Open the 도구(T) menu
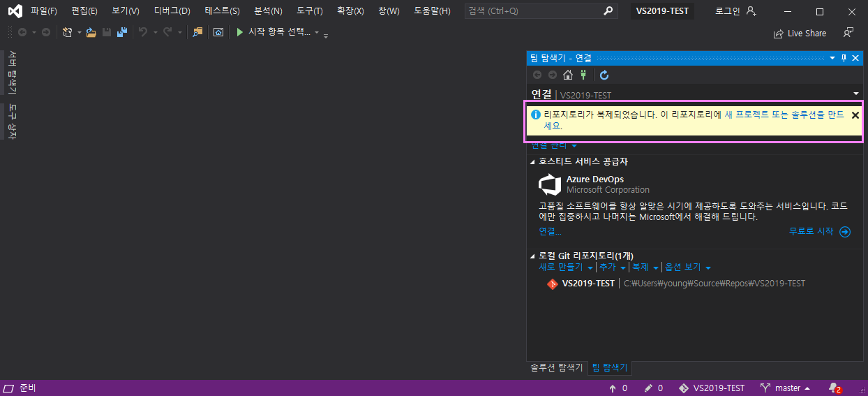 (310, 11)
